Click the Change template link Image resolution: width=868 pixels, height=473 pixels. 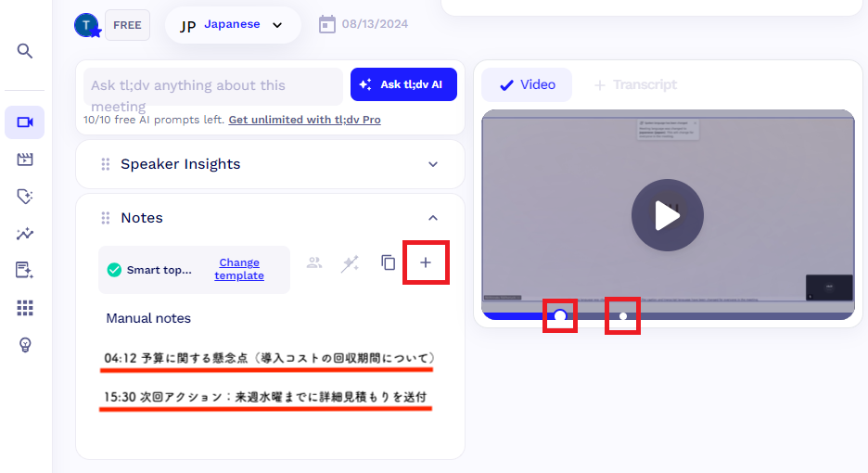(239, 269)
